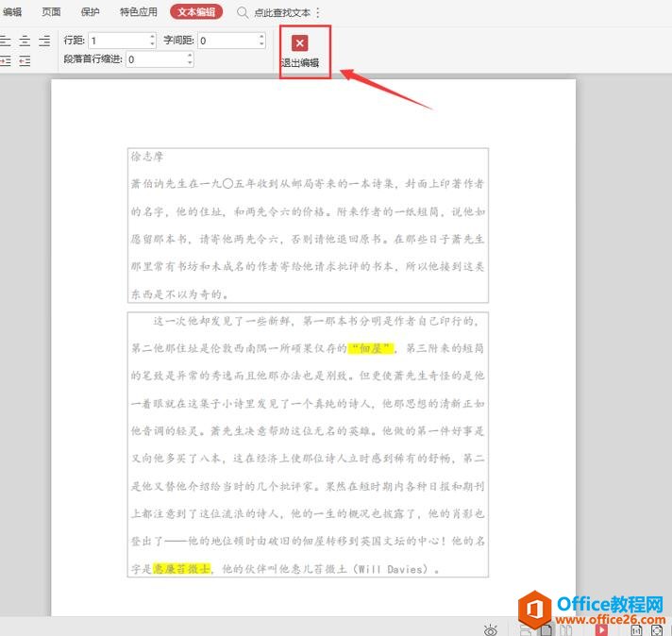Screen dimensions: 672x636
Task: Open the 保护 tab
Action: click(90, 12)
